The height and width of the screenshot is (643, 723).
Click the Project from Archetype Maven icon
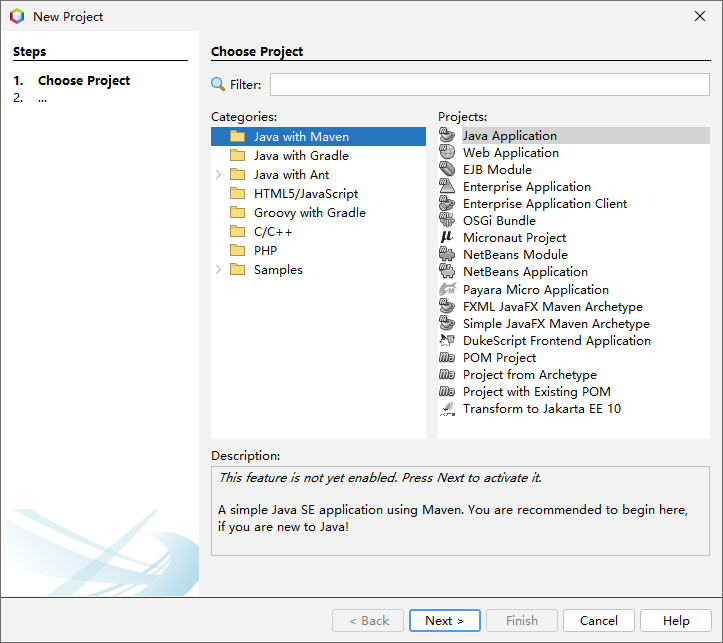(x=447, y=375)
